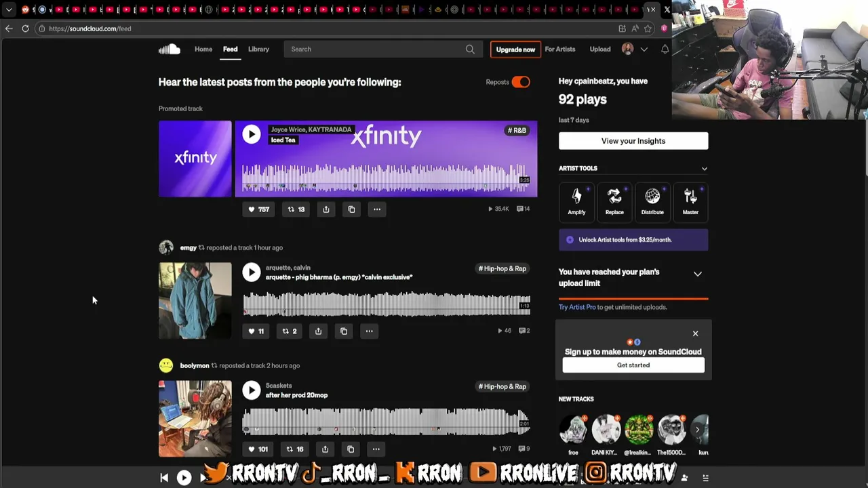Repost the Iced Tea track (13)
This screenshot has width=868, height=488.
296,209
